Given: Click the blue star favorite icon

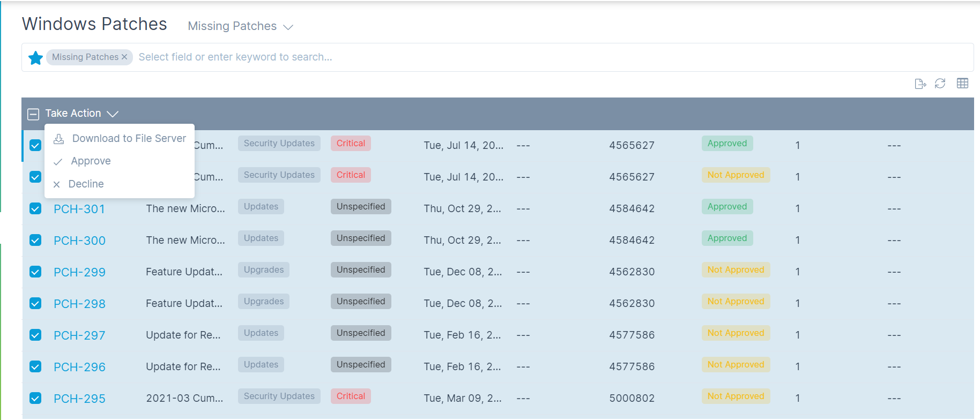Looking at the screenshot, I should coord(35,58).
